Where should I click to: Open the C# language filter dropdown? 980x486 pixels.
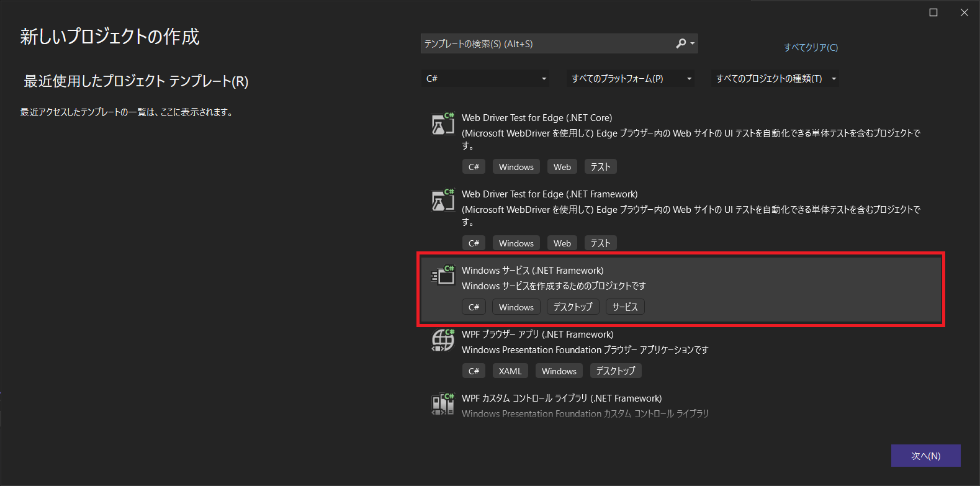(x=486, y=79)
